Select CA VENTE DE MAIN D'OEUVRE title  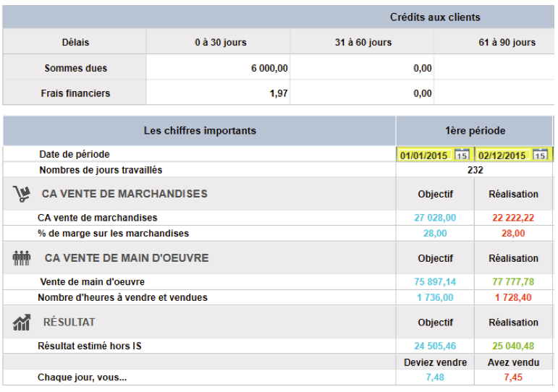click(x=127, y=258)
